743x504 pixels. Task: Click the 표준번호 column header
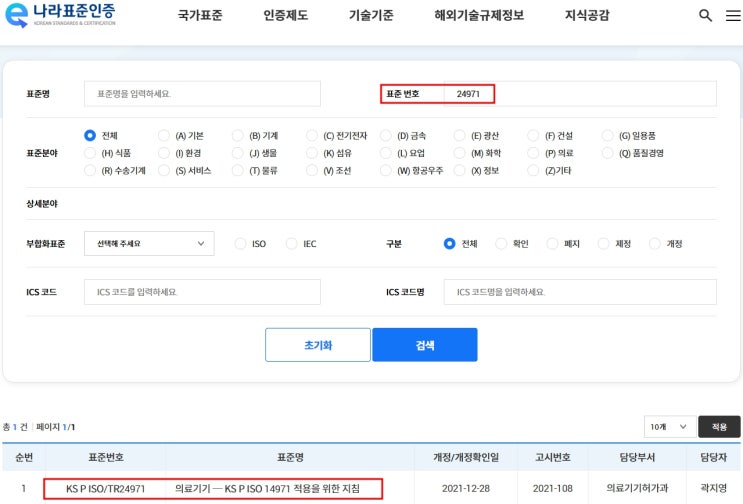coord(106,457)
